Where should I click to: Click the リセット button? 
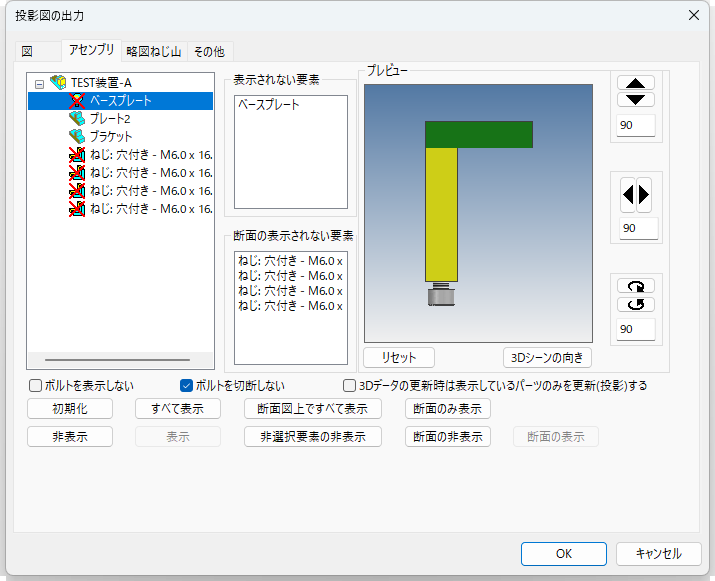point(399,358)
